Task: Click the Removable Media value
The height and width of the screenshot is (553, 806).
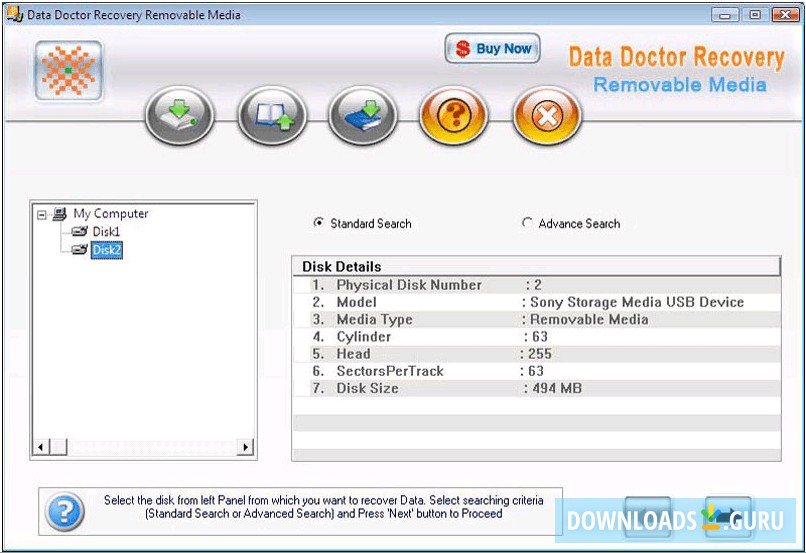Action: tap(589, 320)
